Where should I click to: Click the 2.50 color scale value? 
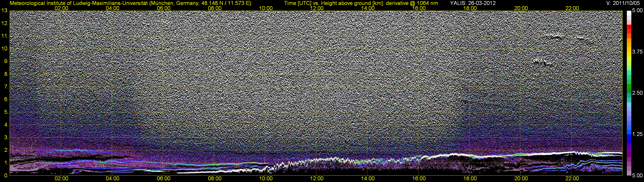pos(637,93)
